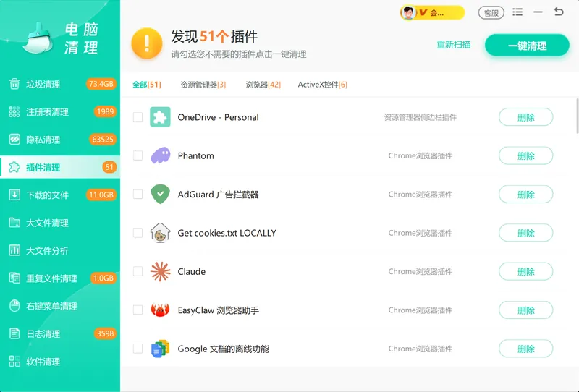Open 垃圾清理 trash cleanup icon
Screen dimensions: 579x392
[14, 84]
